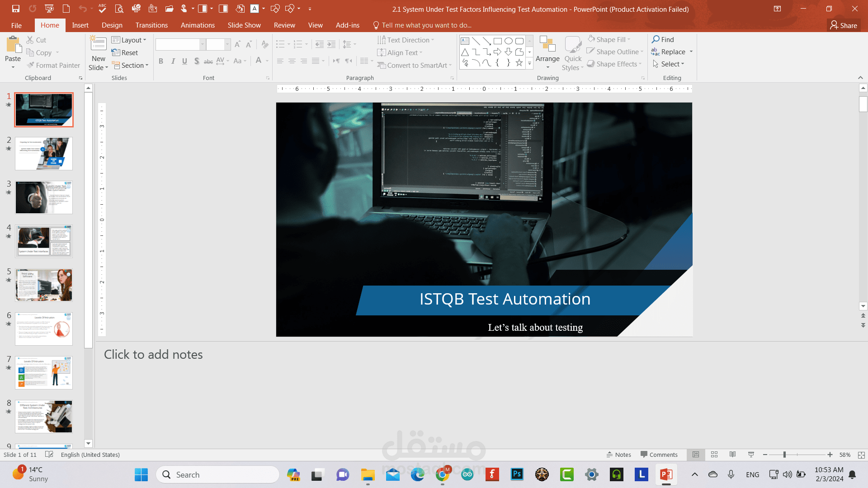This screenshot has height=488, width=868.
Task: Switch to the Insert tab
Action: pos(80,25)
